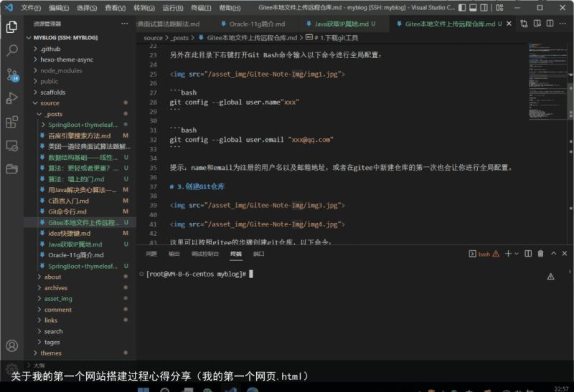This screenshot has width=574, height=392.
Task: Click the bash terminal warning icon
Action: coord(496,254)
